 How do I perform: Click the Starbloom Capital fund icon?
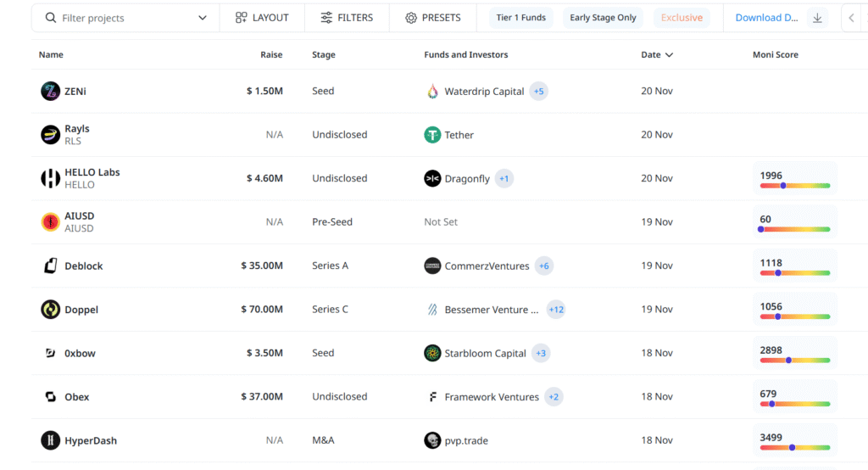(x=432, y=353)
